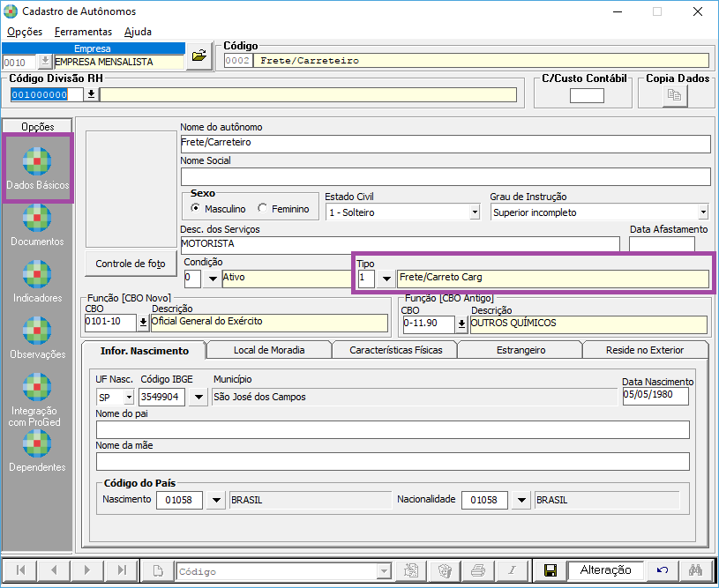Screen dimensions: 719x588
Task: Click the Nome do autônomo field
Action: [x=446, y=144]
